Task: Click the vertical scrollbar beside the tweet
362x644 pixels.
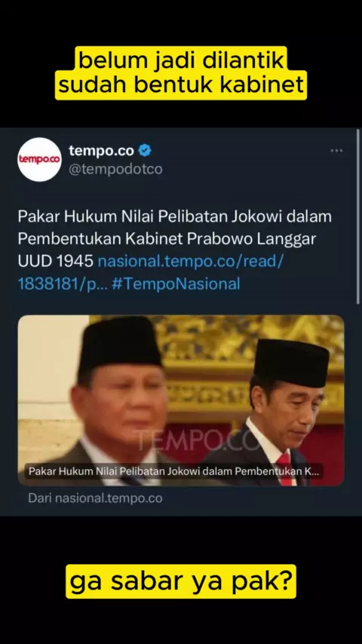Action: (358, 217)
